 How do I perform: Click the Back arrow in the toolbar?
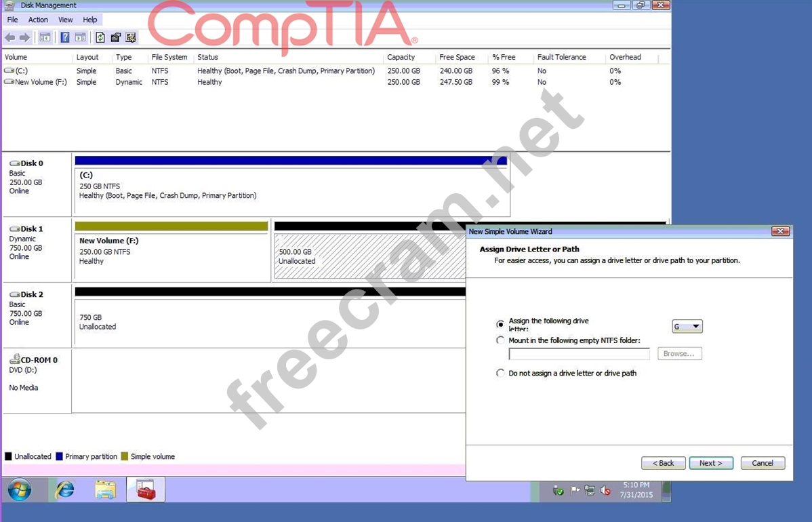(x=10, y=37)
